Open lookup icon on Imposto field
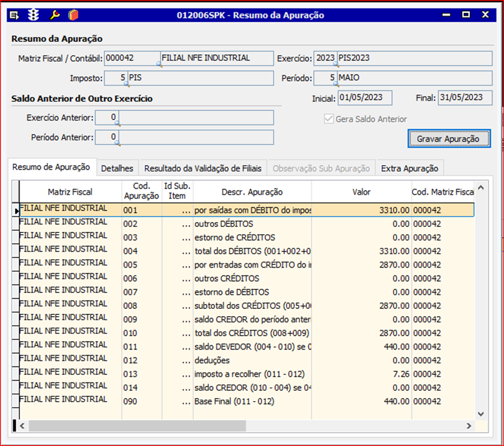Viewport: 504px width, 446px height. 126,83
